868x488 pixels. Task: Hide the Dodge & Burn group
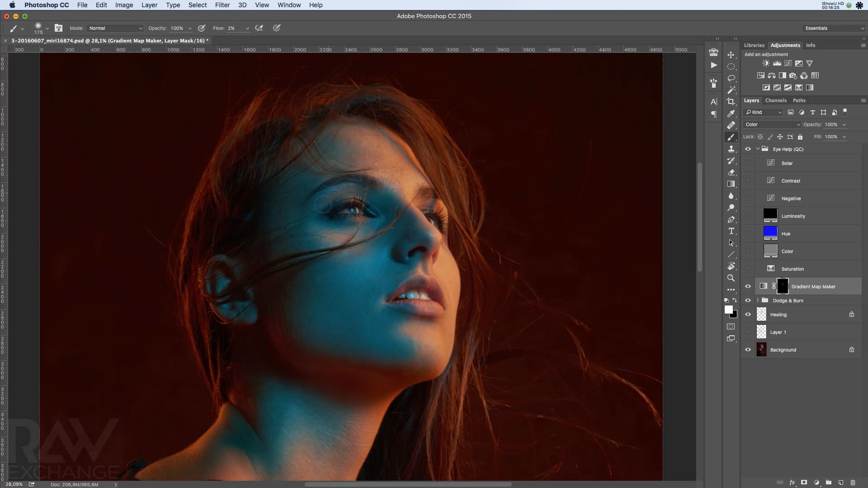(748, 300)
